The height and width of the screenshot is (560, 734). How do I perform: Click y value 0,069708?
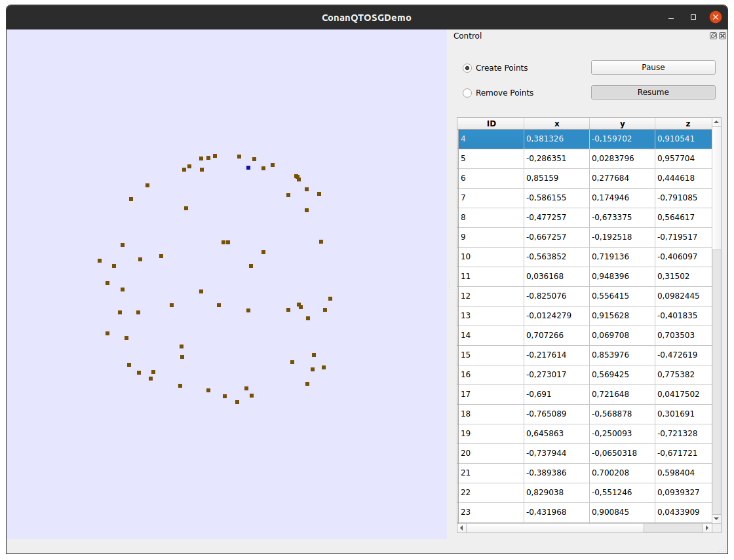click(x=622, y=335)
